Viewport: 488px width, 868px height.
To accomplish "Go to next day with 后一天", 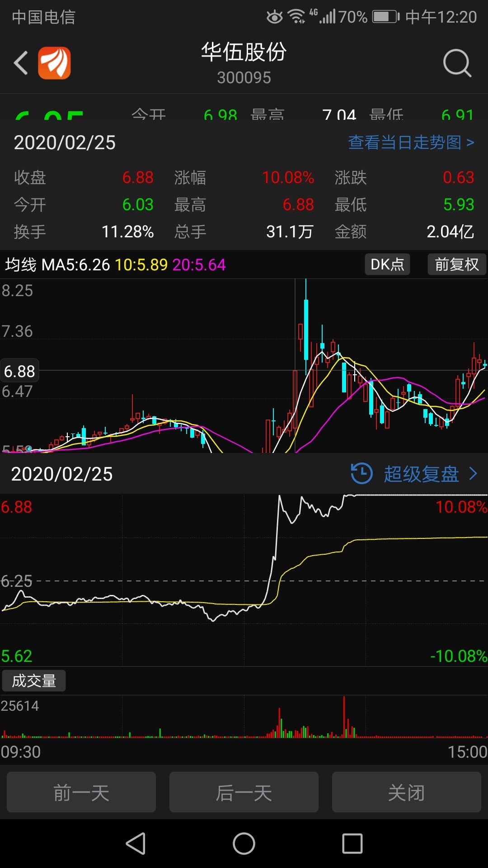I will click(x=244, y=793).
